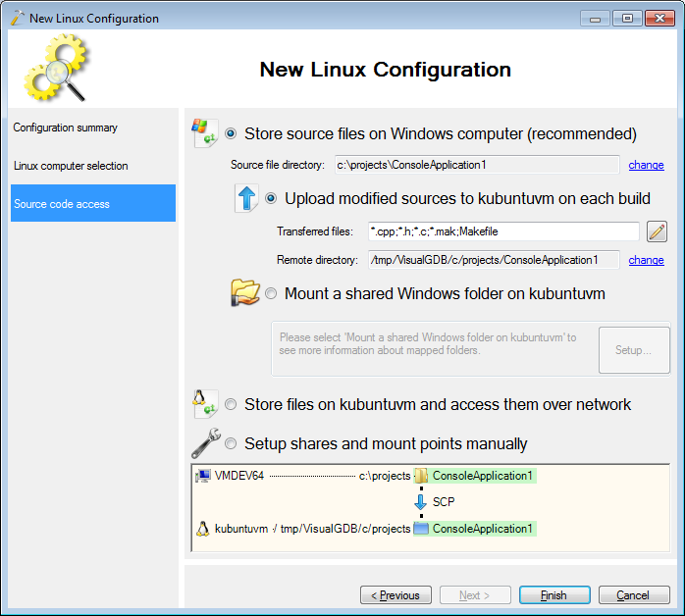Choose Mount a shared Windows folder option
685x616 pixels.
pos(271,293)
